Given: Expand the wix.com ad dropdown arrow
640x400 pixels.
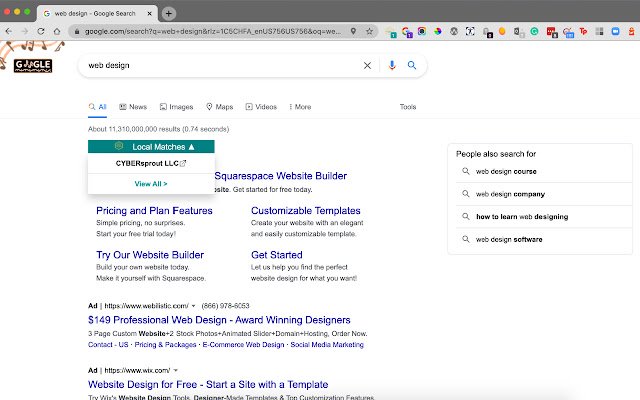Looking at the screenshot, I should coord(176,370).
